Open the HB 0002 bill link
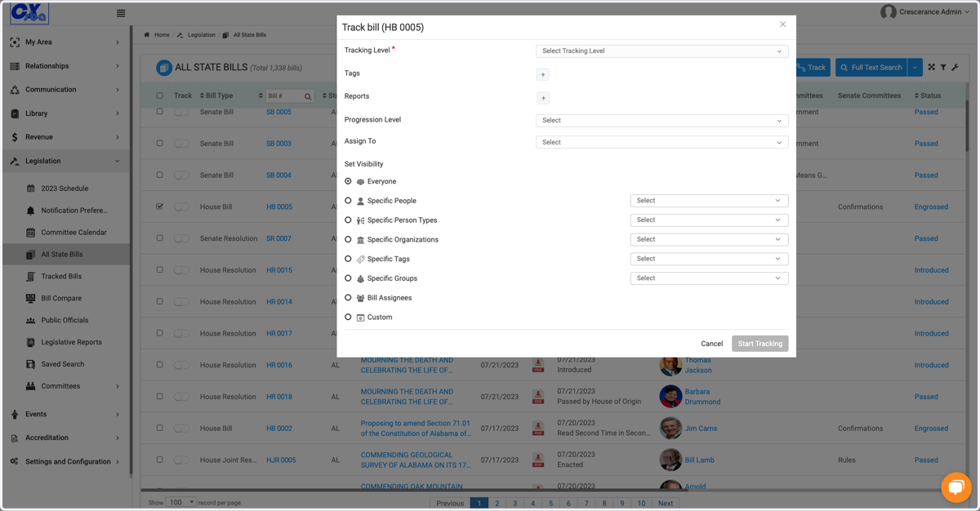This screenshot has width=980, height=511. pyautogui.click(x=279, y=429)
